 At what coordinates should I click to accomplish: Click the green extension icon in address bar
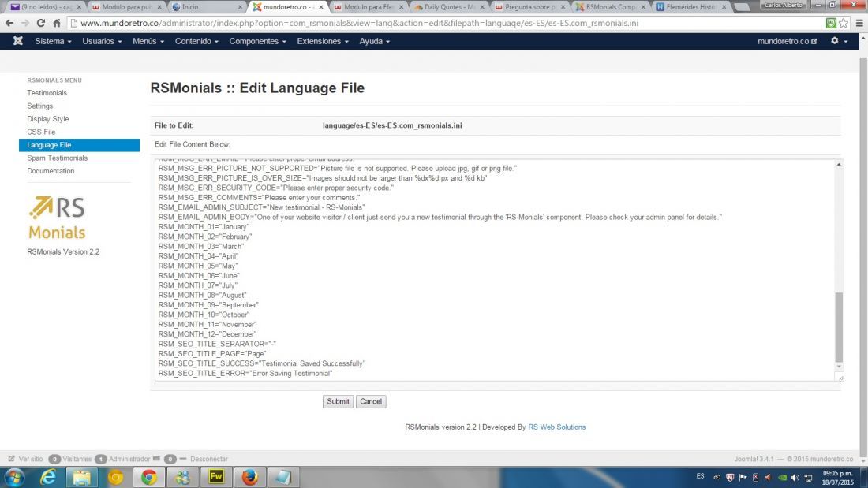point(831,23)
